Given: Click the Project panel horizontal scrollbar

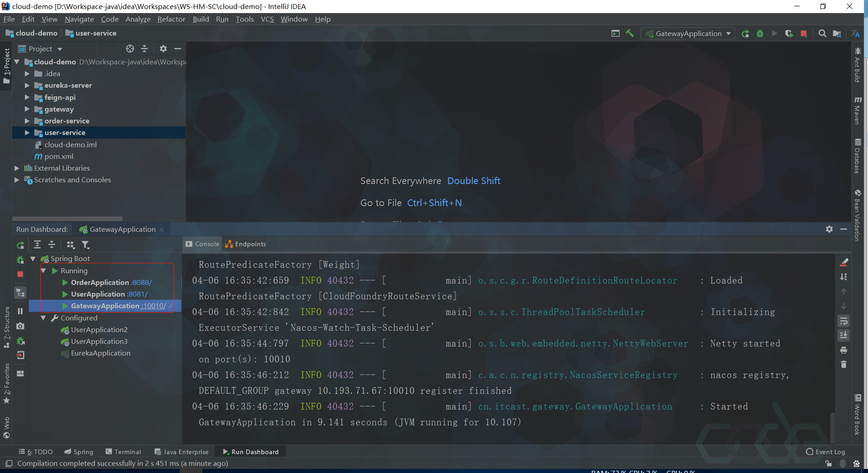Looking at the screenshot, I should pyautogui.click(x=67, y=219).
